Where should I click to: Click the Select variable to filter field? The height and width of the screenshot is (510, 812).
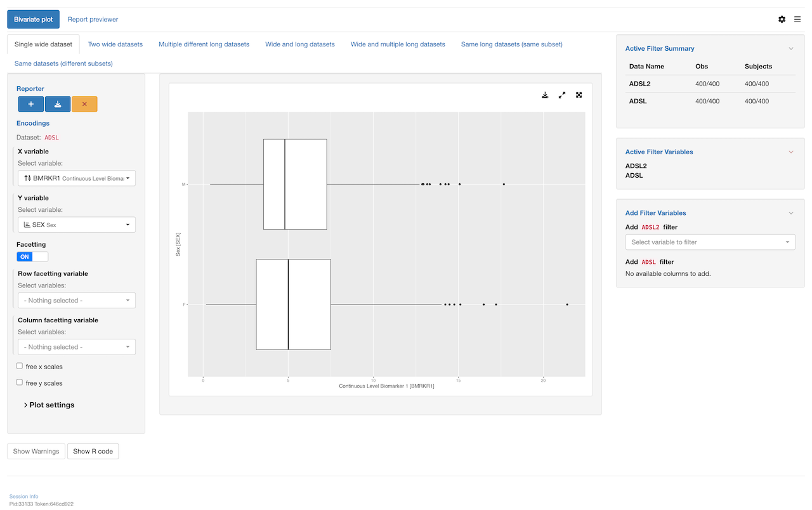(710, 242)
